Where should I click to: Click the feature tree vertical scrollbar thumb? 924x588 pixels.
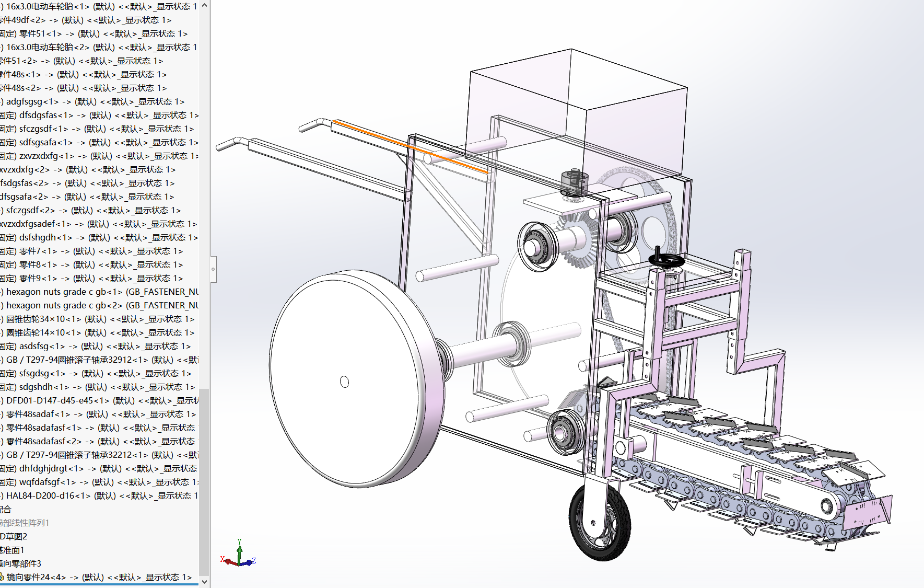(204, 482)
